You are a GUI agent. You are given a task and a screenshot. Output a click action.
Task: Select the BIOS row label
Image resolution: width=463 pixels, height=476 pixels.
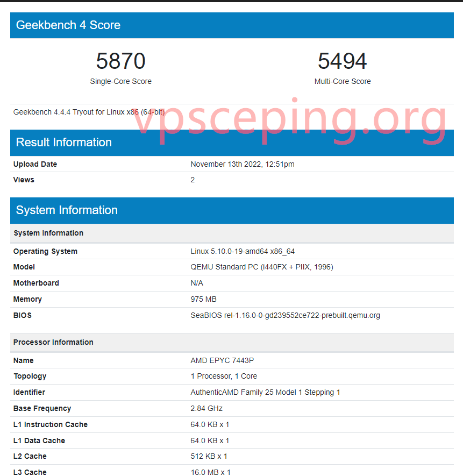tap(23, 315)
